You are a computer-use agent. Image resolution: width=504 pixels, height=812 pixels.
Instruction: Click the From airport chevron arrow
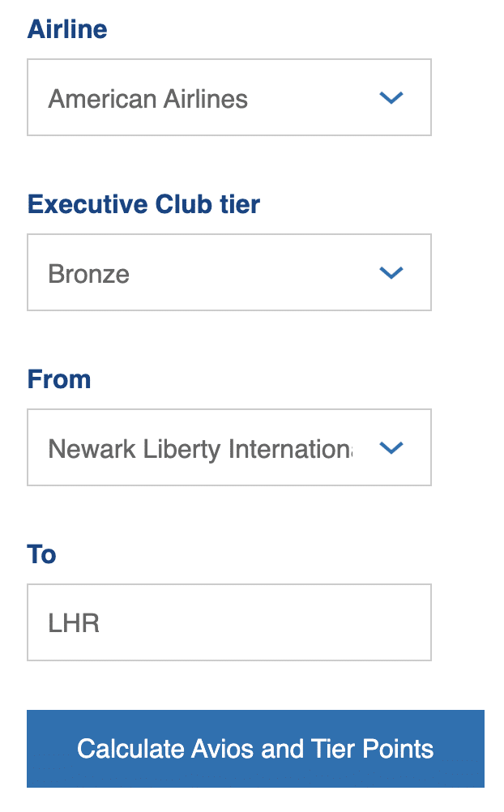[391, 448]
